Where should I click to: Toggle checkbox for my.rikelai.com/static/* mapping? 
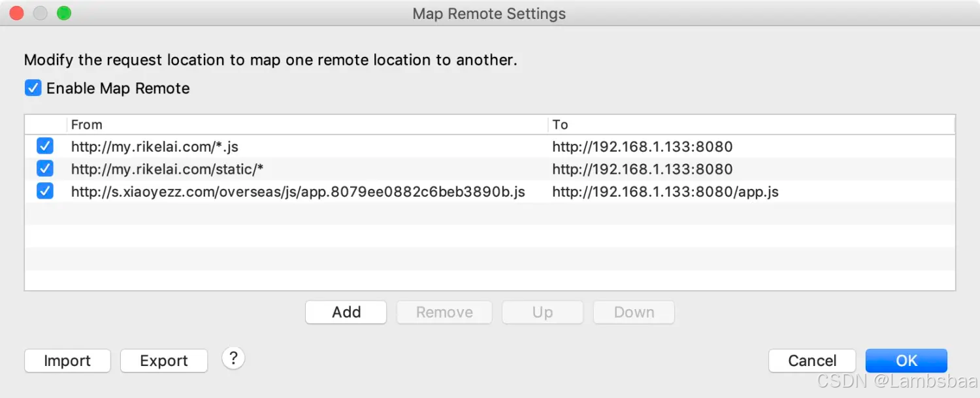point(45,169)
